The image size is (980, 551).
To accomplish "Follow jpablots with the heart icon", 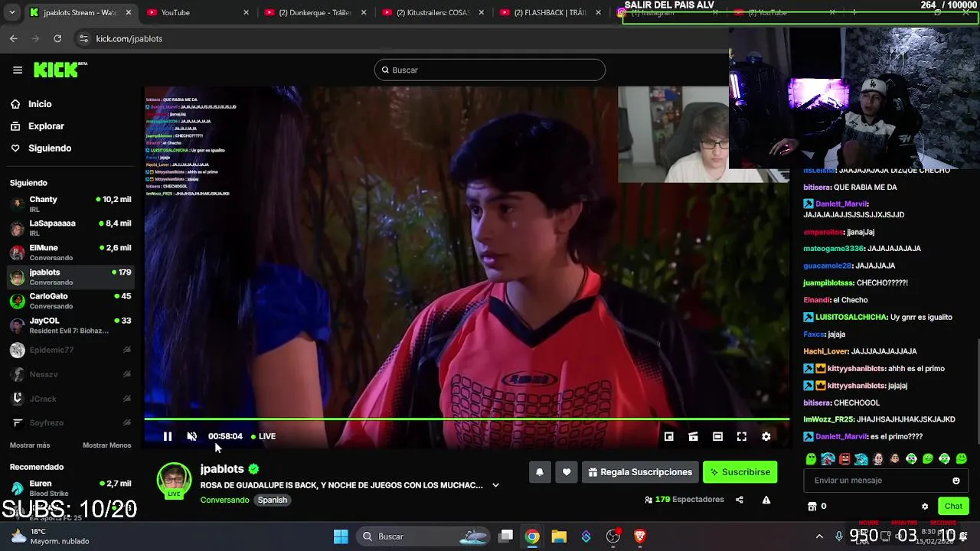I will click(x=567, y=472).
